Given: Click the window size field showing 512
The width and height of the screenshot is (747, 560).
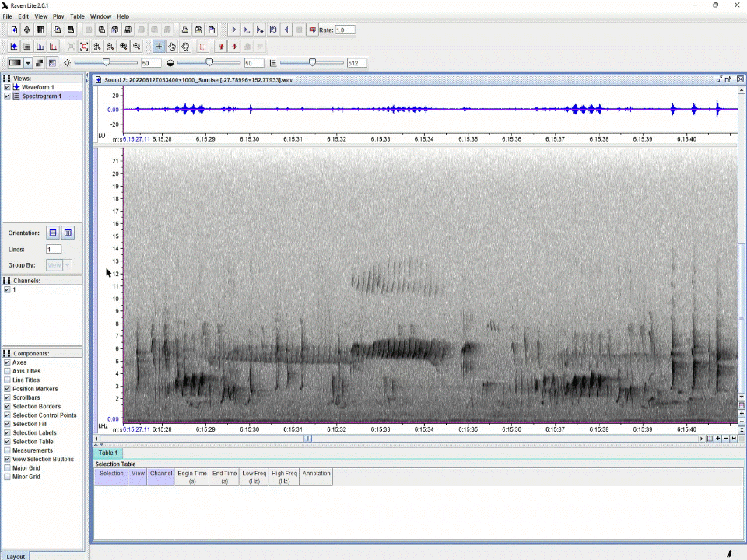Looking at the screenshot, I should coord(357,63).
